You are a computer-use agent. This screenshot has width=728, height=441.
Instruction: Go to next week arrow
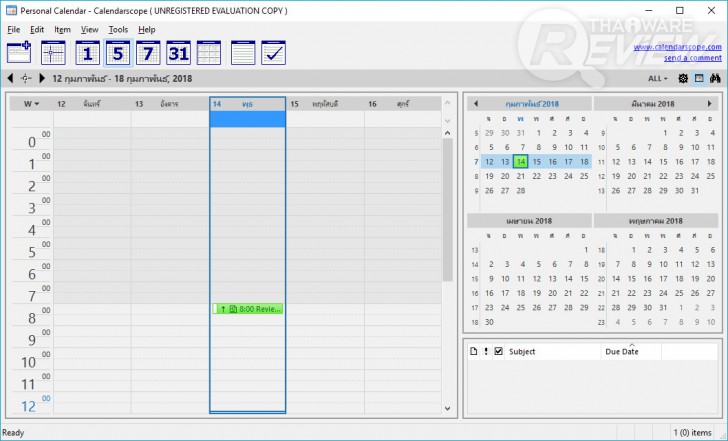(x=42, y=78)
